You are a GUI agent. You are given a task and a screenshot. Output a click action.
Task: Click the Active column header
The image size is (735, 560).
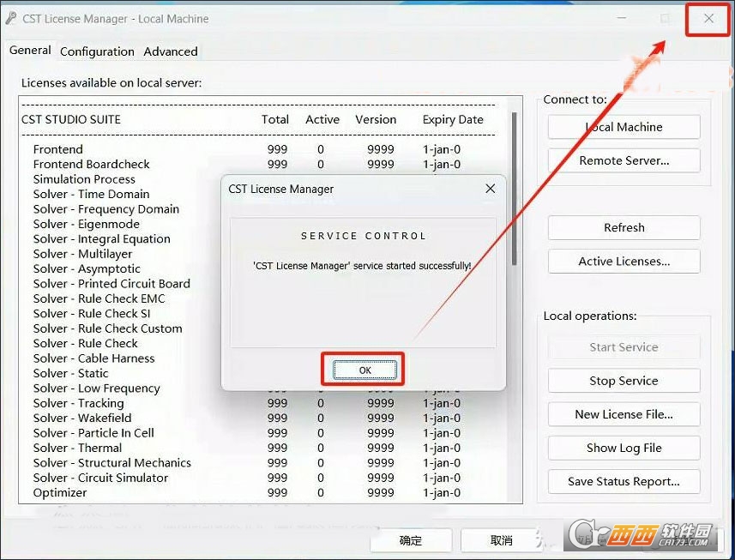[322, 120]
